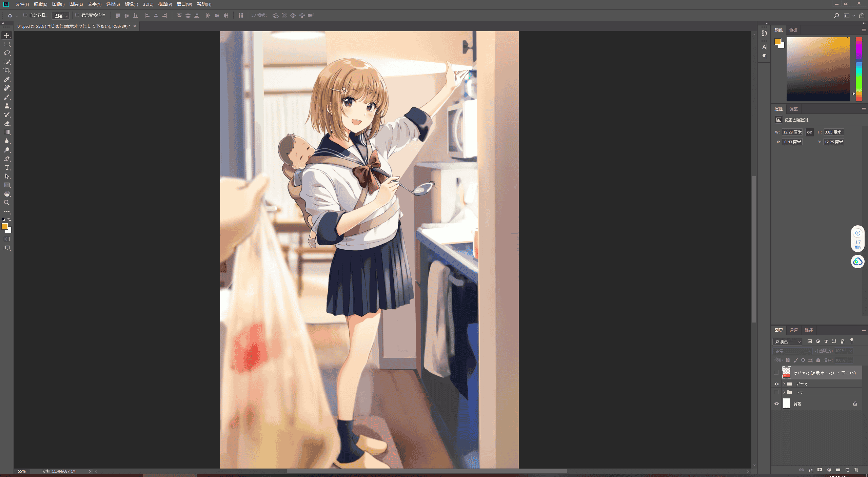Click the 55% zoom level field
This screenshot has height=477, width=868.
[x=22, y=471]
